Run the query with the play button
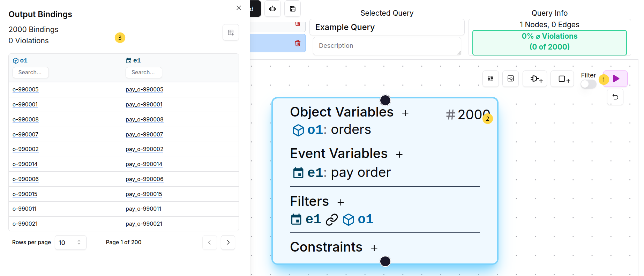This screenshot has height=276, width=644. coord(616,79)
